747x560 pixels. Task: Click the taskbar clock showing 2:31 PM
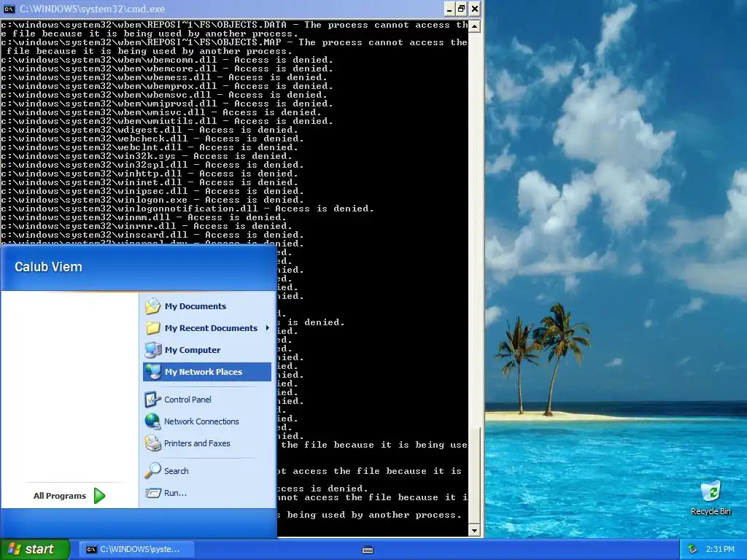pyautogui.click(x=720, y=549)
